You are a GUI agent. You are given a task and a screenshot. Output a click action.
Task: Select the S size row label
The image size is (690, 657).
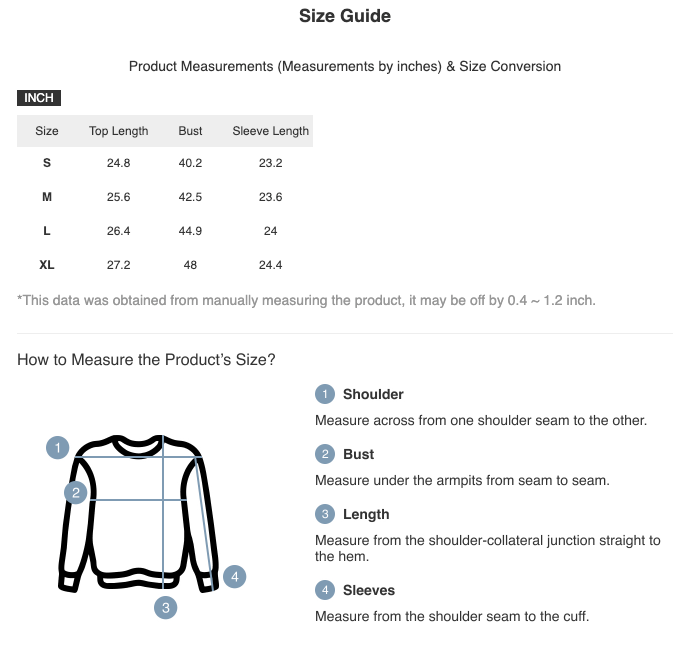click(47, 163)
